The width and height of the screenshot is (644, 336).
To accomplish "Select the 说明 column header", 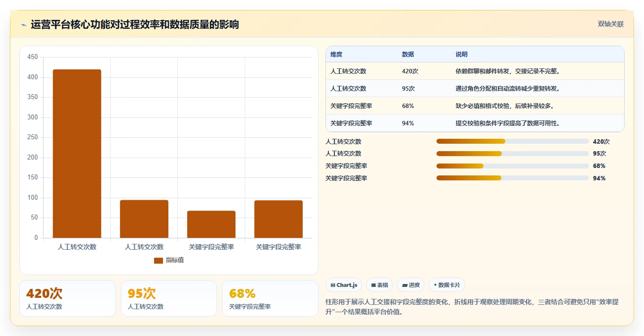I will click(x=462, y=55).
